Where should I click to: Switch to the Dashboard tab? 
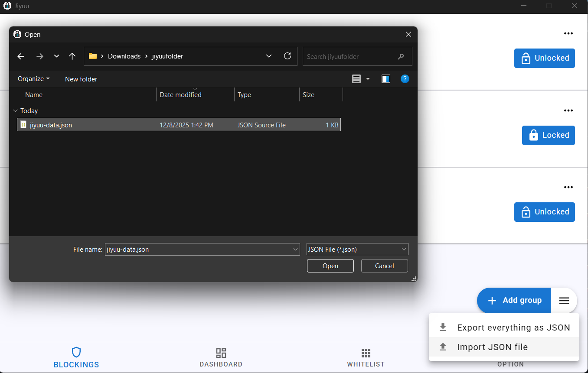pos(221,357)
